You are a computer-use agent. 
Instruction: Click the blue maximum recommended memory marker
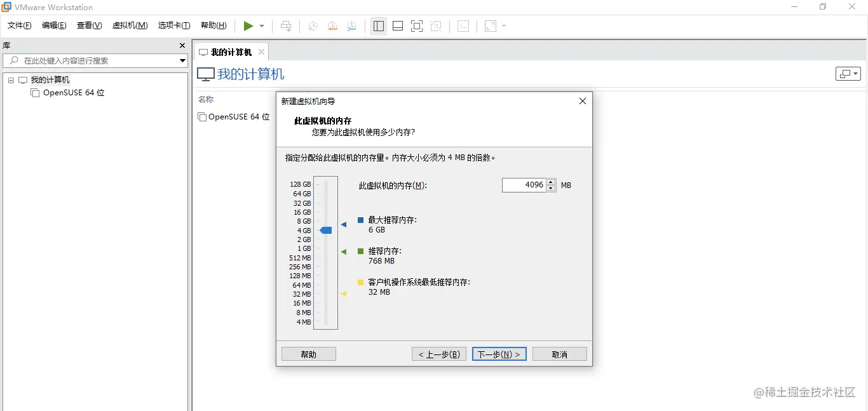(x=344, y=224)
